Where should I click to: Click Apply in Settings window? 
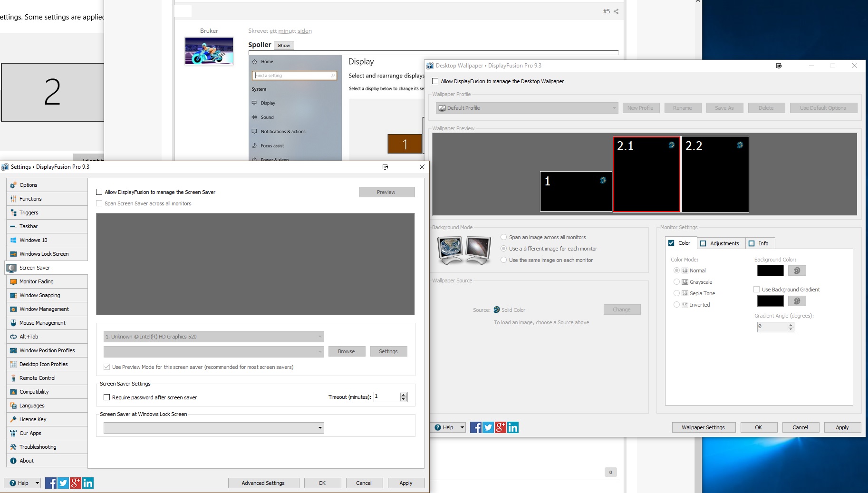406,483
